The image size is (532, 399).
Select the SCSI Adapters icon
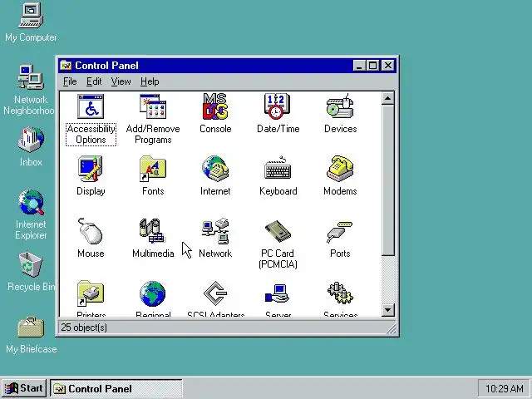[x=215, y=293]
